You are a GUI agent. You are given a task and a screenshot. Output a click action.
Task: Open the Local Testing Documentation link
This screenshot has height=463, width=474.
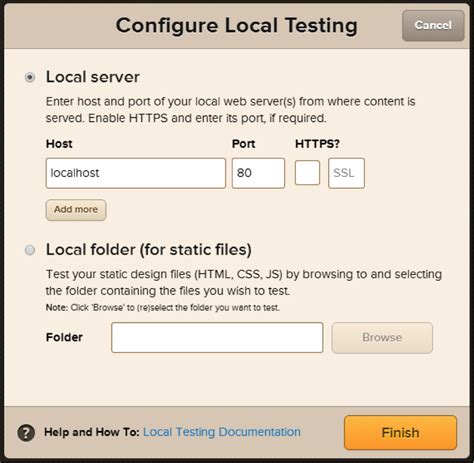(222, 432)
